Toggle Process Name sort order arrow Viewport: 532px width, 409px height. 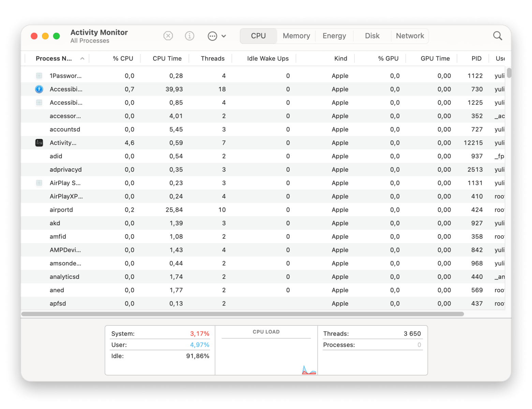(x=82, y=59)
